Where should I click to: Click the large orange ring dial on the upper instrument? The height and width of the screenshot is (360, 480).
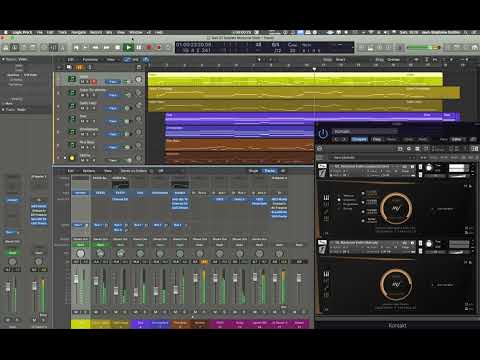click(396, 208)
